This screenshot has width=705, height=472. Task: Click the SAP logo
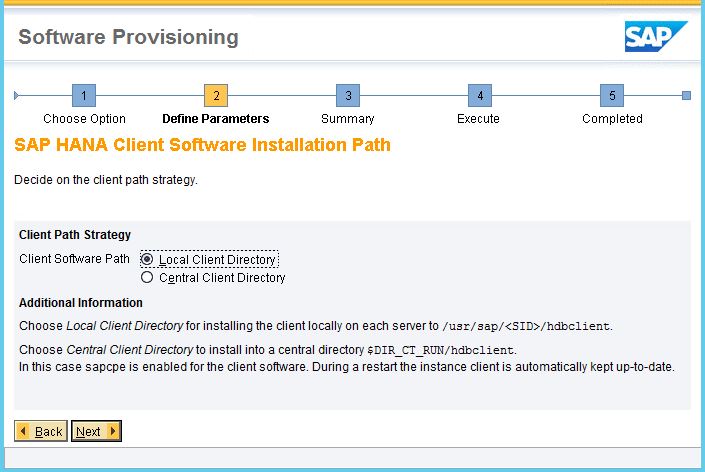coord(656,36)
